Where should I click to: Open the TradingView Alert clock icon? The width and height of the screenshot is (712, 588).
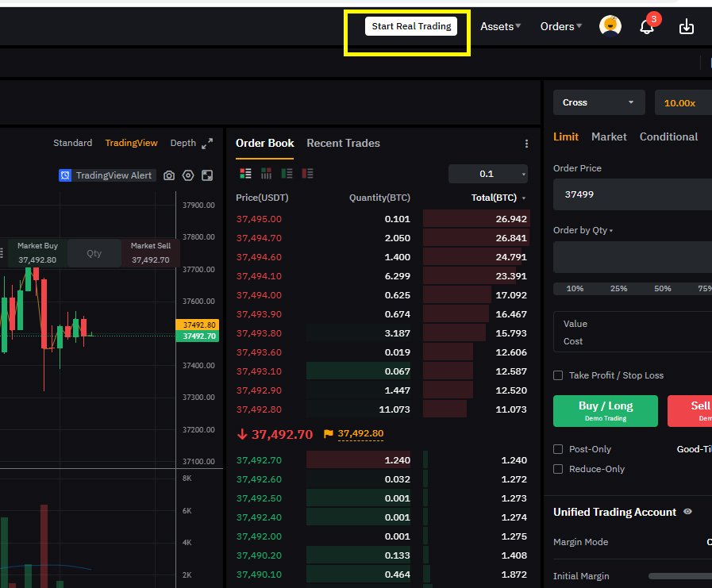click(x=65, y=175)
